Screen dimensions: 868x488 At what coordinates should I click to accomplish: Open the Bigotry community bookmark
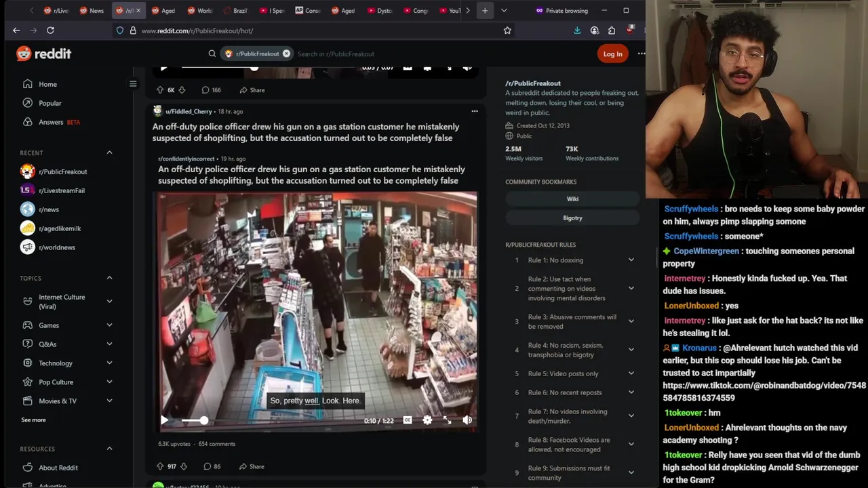point(572,218)
